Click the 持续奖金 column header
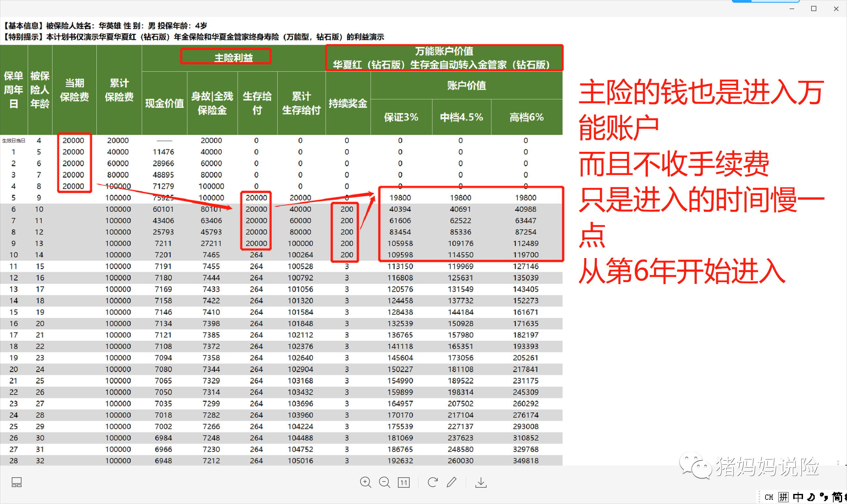 (348, 103)
